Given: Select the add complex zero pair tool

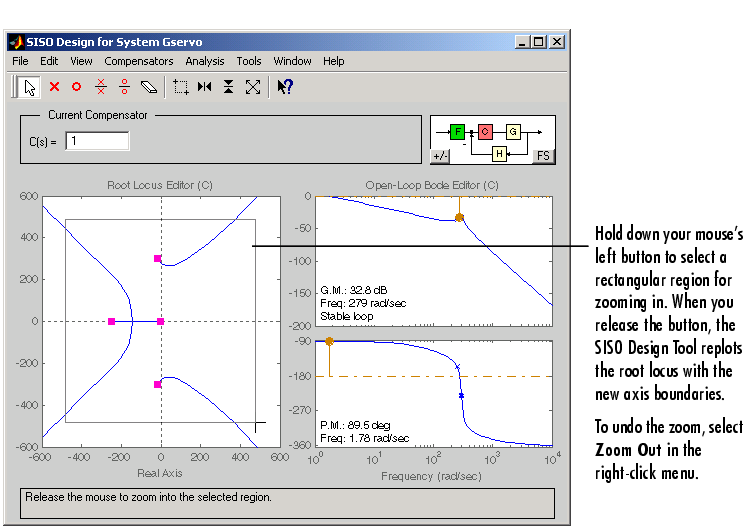Looking at the screenshot, I should (x=124, y=87).
